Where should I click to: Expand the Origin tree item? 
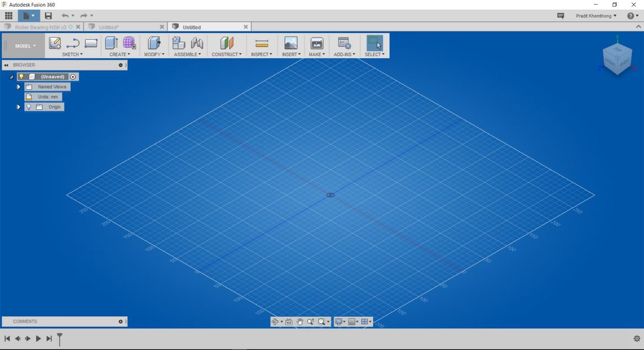click(x=18, y=107)
